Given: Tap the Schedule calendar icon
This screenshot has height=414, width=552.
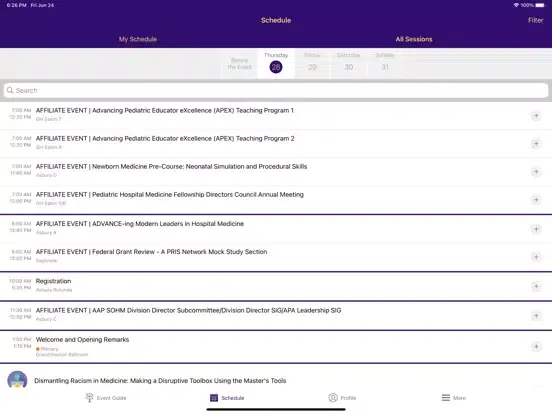Looking at the screenshot, I should coord(214,398).
